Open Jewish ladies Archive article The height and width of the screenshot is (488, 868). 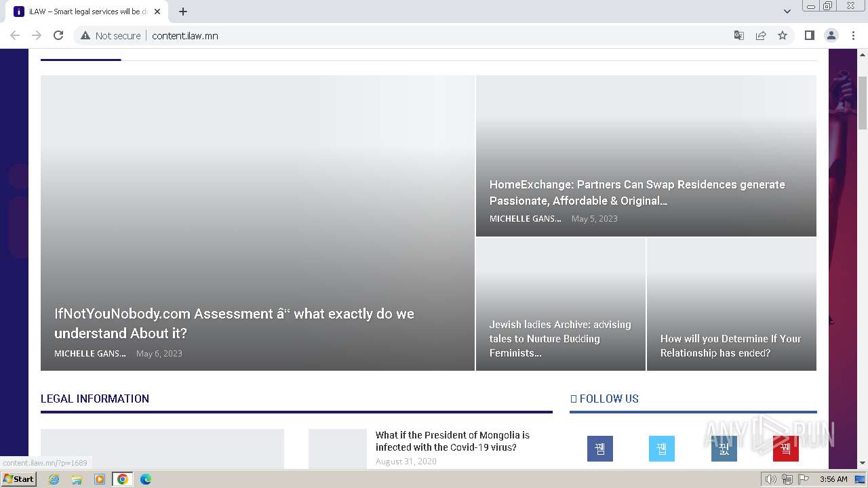560,339
